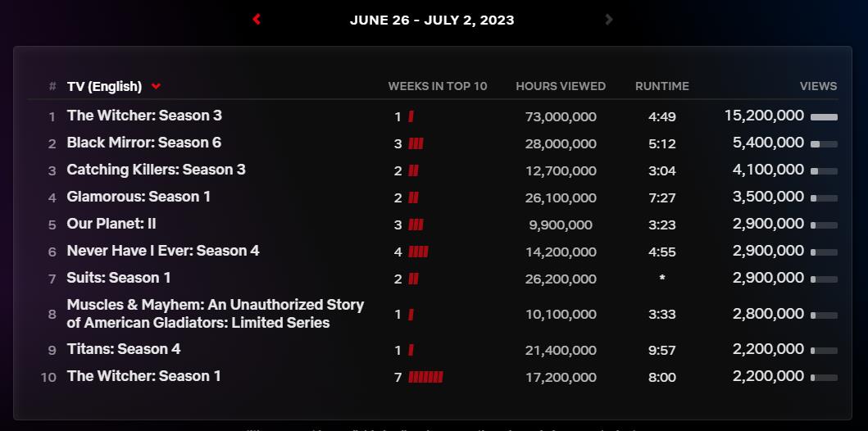Screen dimensions: 868x431
Task: Click the Weeks in Top 10 column header
Action: (x=437, y=86)
